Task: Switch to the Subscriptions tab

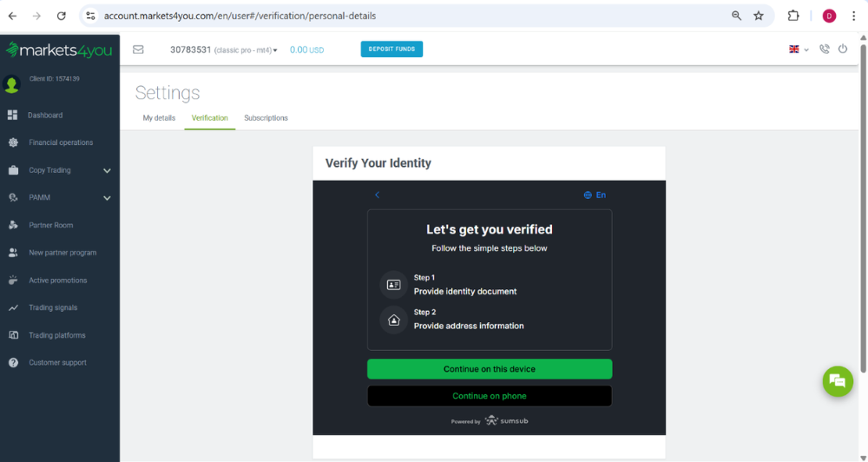Action: pyautogui.click(x=266, y=118)
